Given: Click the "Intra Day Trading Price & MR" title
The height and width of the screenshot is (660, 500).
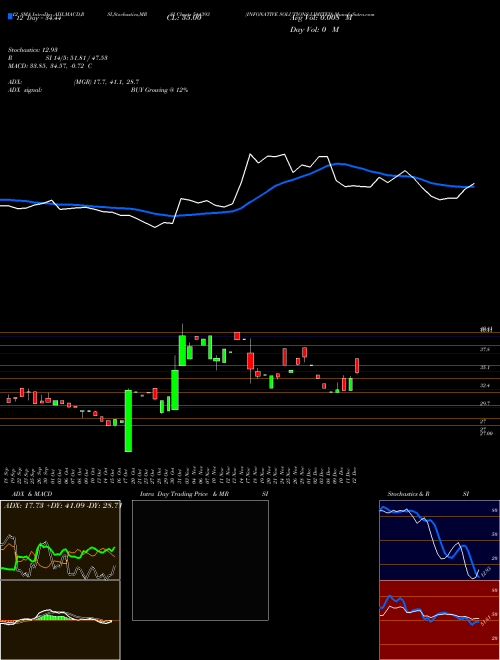Looking at the screenshot, I should point(184,494).
